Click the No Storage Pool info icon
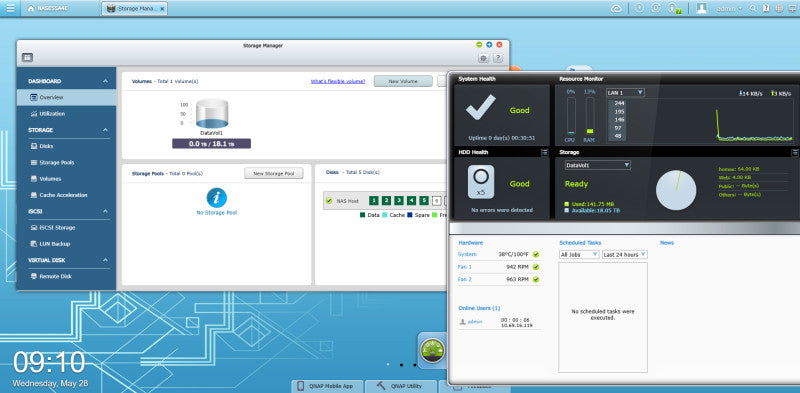The height and width of the screenshot is (393, 800). [216, 197]
